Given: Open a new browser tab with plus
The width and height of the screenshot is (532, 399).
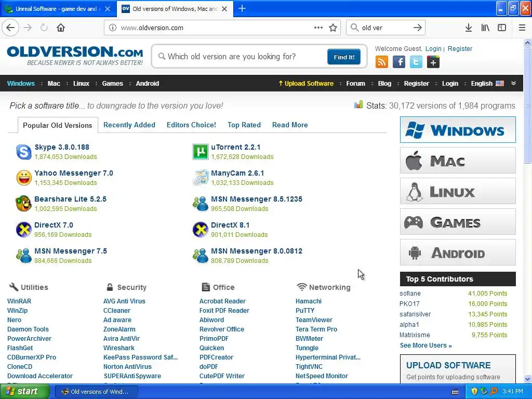Looking at the screenshot, I should 242,8.
